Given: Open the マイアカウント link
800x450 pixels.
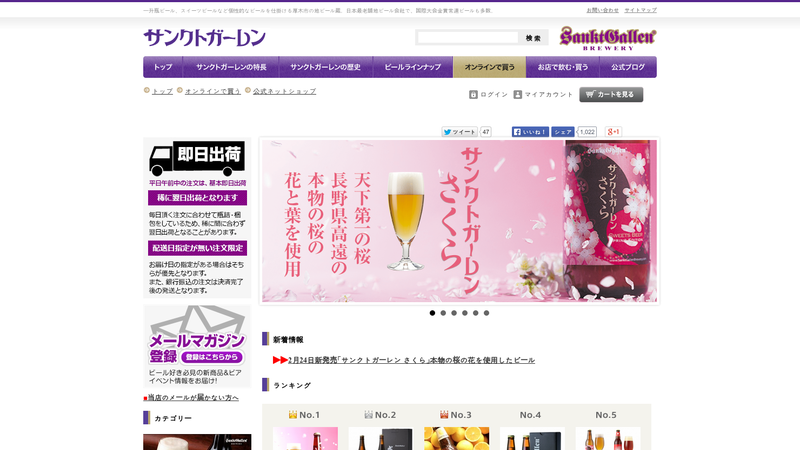Looking at the screenshot, I should click(549, 94).
